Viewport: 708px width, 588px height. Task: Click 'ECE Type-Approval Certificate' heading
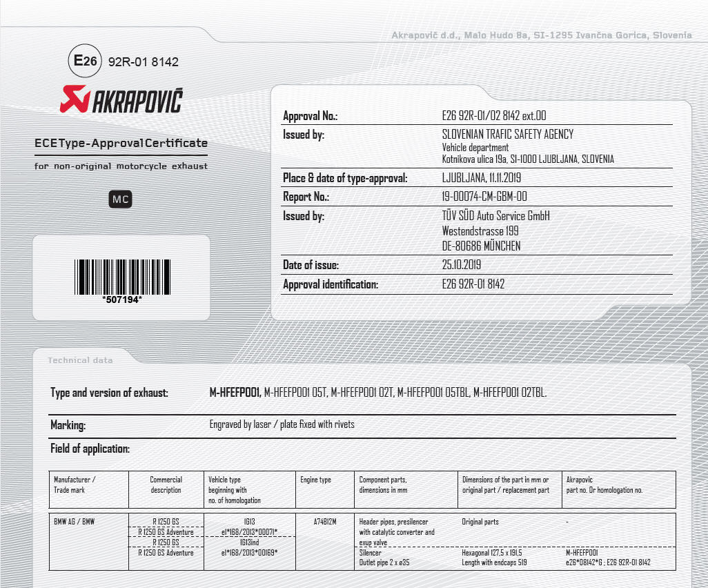tap(121, 143)
